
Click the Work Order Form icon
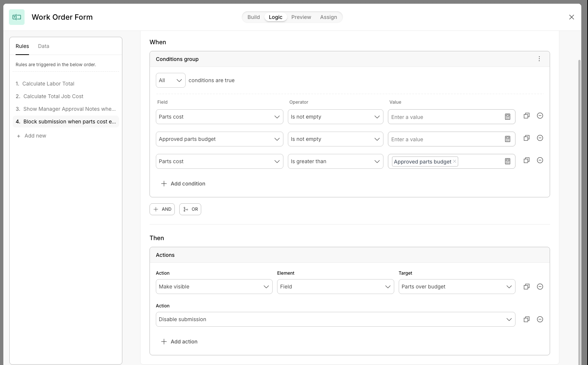(17, 17)
